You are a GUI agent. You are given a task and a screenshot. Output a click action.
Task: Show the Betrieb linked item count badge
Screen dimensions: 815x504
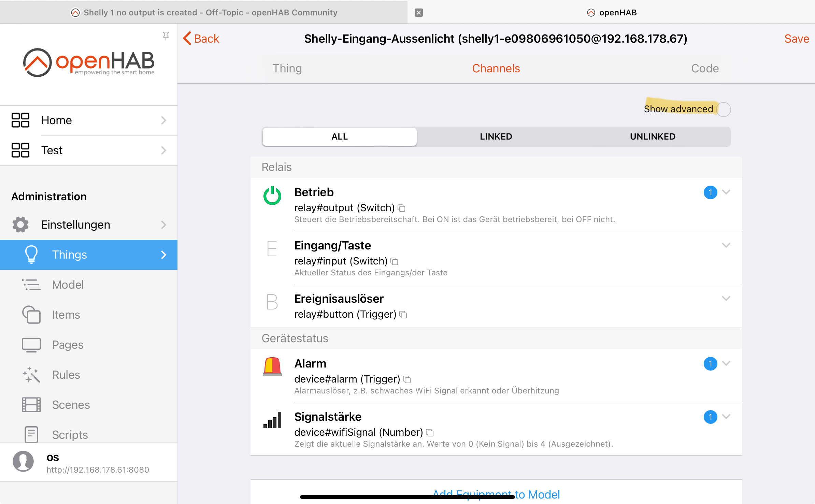710,192
